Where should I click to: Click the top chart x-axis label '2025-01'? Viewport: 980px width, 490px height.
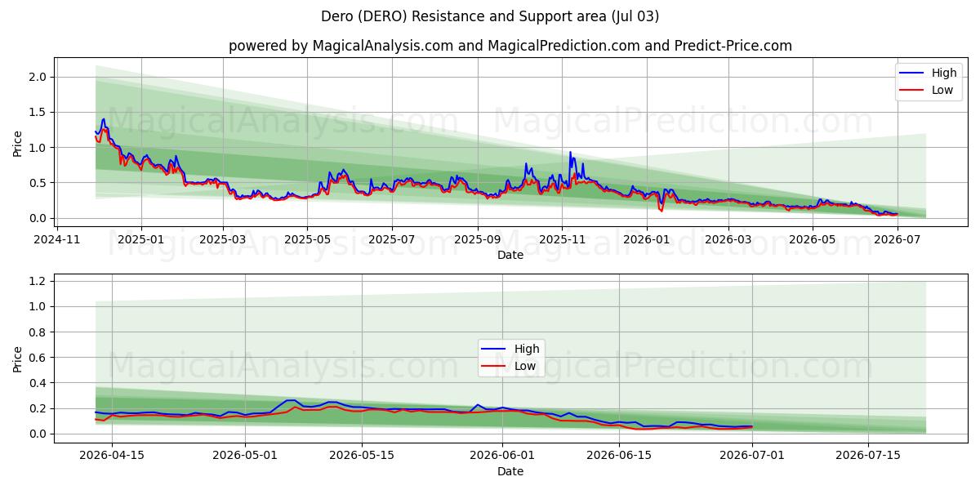[141, 240]
